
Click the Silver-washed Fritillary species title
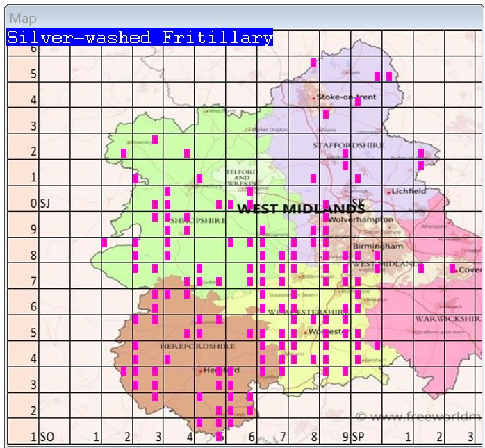tap(140, 38)
